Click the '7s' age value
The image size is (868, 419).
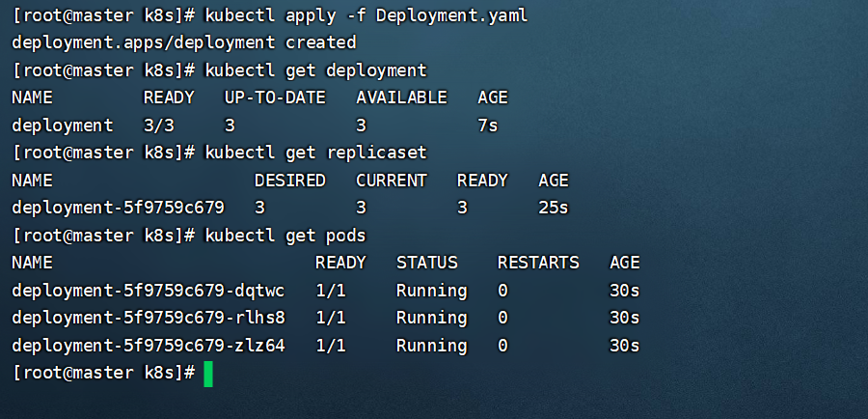click(488, 126)
